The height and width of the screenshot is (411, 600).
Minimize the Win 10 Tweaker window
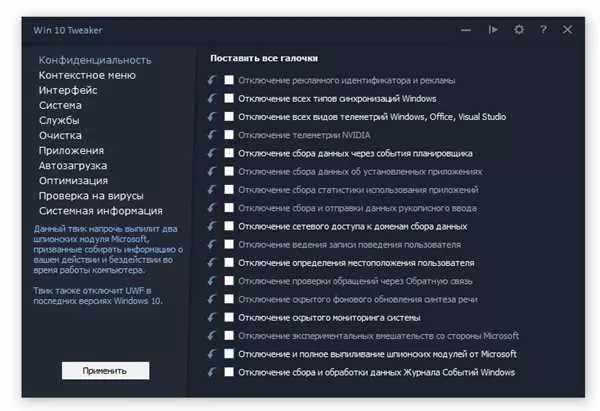466,30
